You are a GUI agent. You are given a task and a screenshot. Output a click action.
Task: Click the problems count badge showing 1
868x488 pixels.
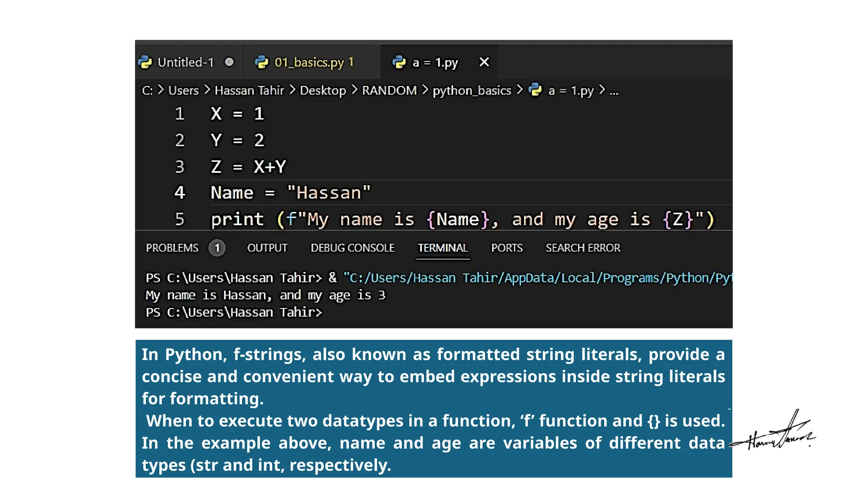click(217, 248)
